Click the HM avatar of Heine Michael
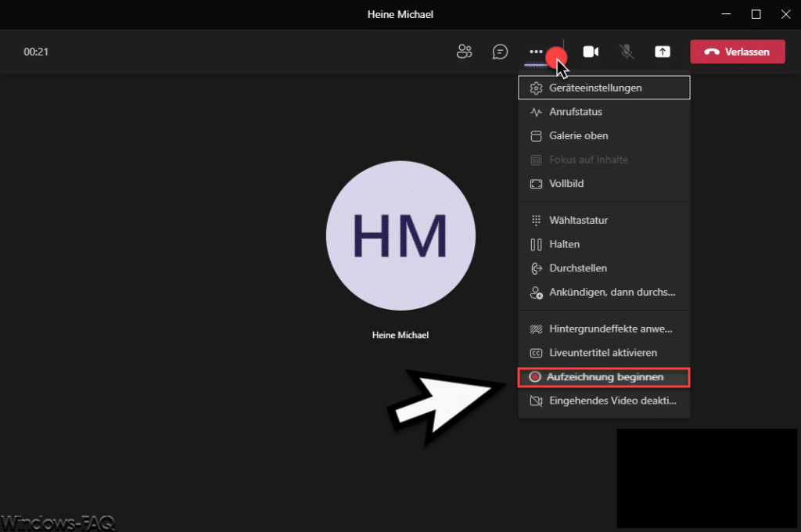 400,235
